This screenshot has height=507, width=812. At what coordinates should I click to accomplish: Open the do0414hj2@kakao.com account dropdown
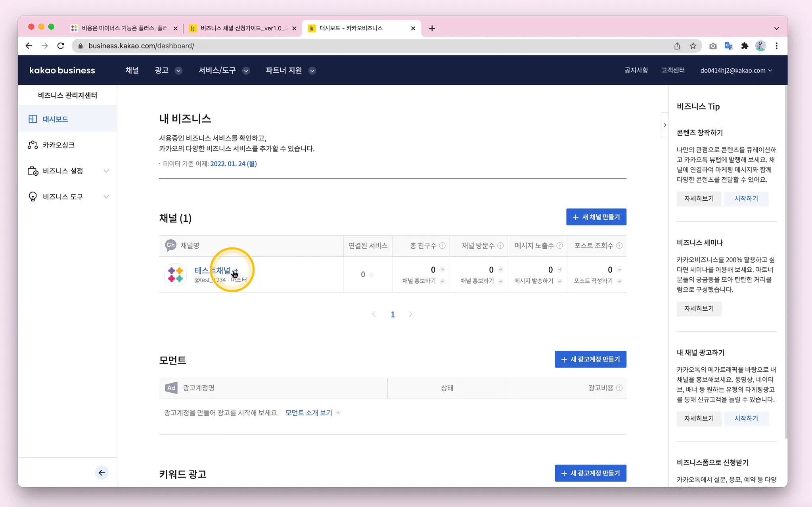point(736,71)
